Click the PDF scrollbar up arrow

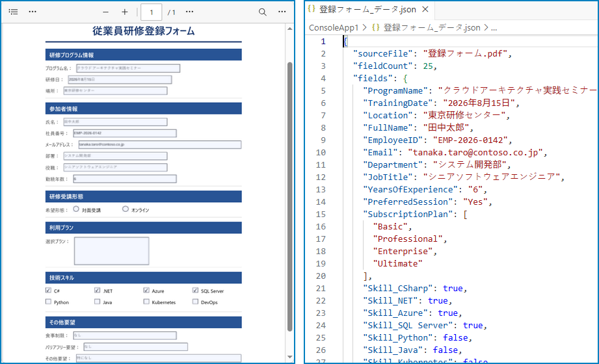(x=289, y=29)
